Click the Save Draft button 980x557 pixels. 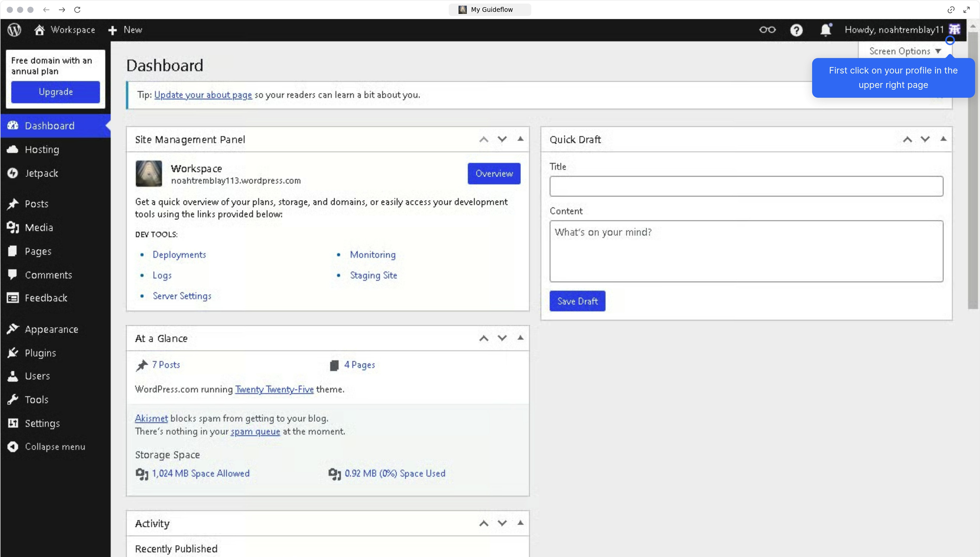point(577,301)
